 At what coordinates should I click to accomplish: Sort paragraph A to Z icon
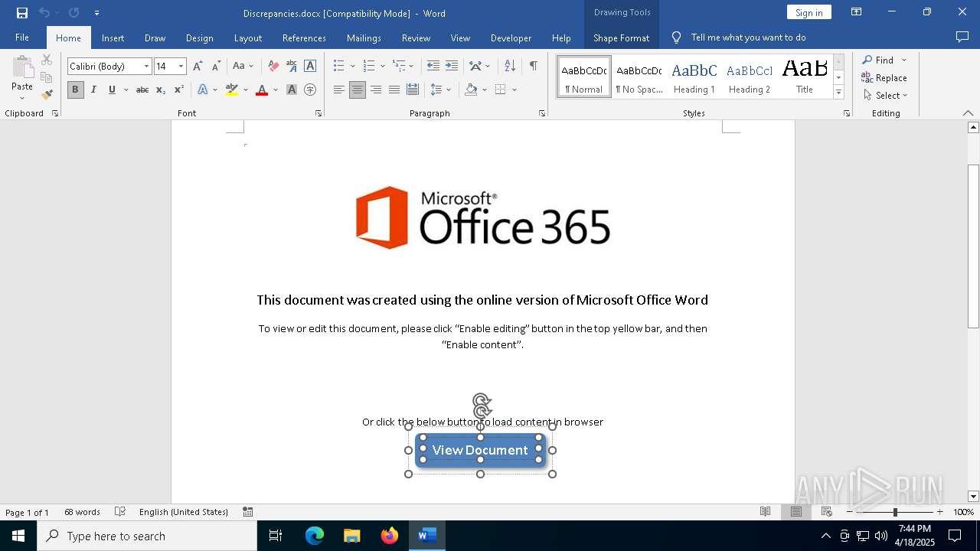pos(510,66)
